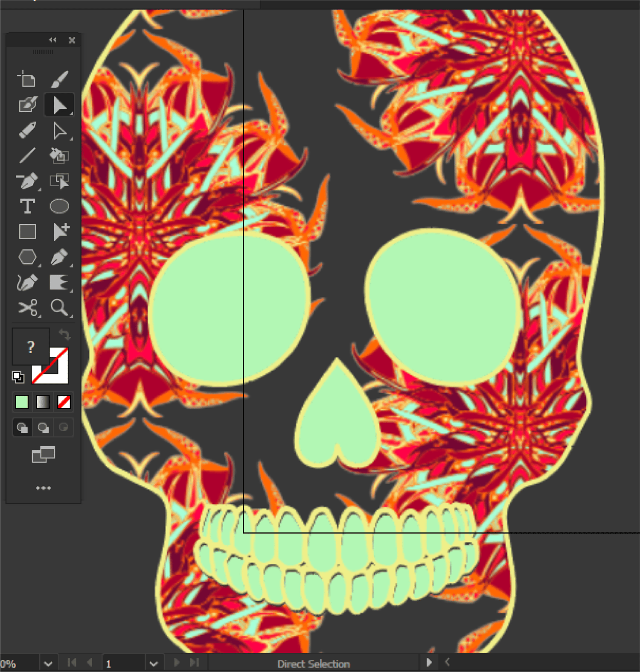Viewport: 640px width, 672px height.
Task: Select the Pencil tool
Action: [x=28, y=130]
